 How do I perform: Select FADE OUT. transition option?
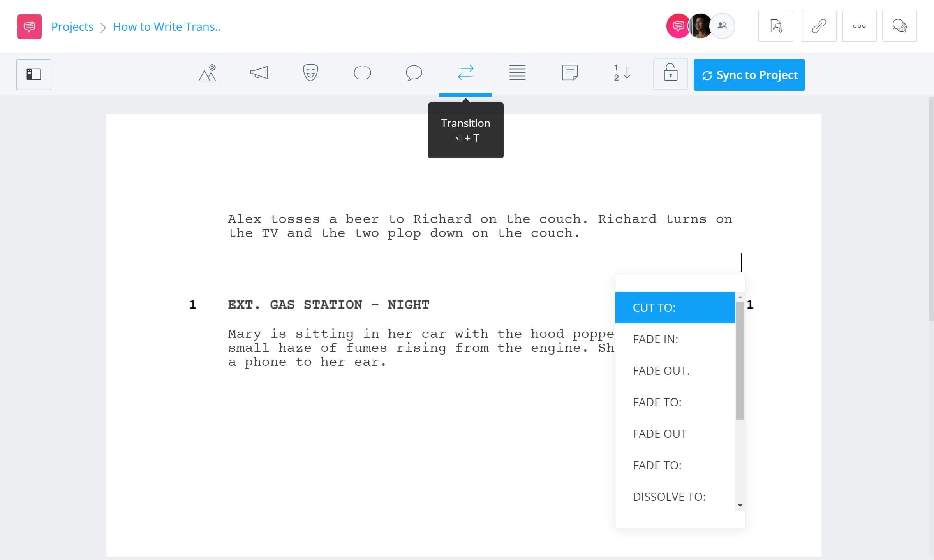661,370
